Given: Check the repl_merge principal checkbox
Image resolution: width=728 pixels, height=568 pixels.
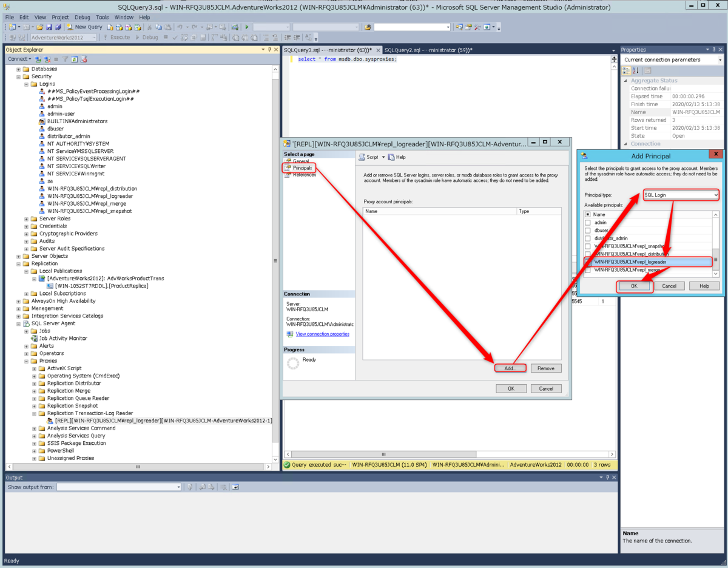Looking at the screenshot, I should coord(587,270).
